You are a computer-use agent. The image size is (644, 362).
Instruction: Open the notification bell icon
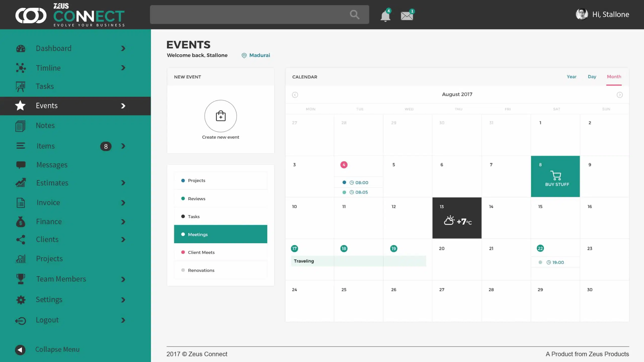[x=385, y=16]
